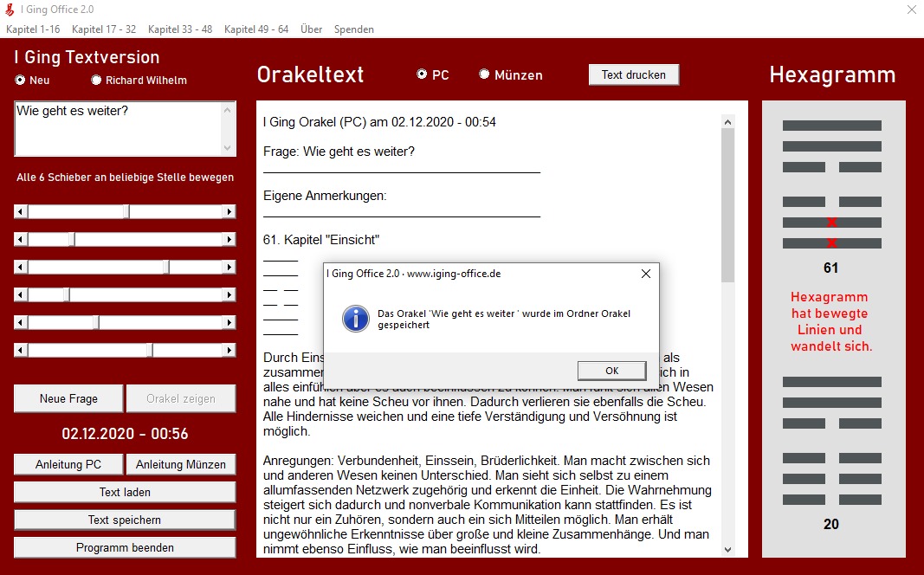924x575 pixels.
Task: Click the hexagram number 20 label
Action: 830,524
